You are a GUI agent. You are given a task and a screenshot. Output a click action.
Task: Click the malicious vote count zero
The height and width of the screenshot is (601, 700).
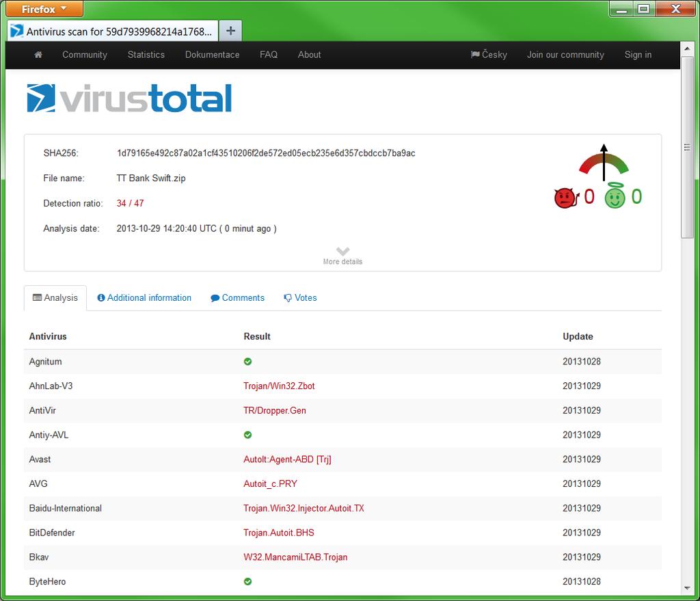pyautogui.click(x=589, y=196)
